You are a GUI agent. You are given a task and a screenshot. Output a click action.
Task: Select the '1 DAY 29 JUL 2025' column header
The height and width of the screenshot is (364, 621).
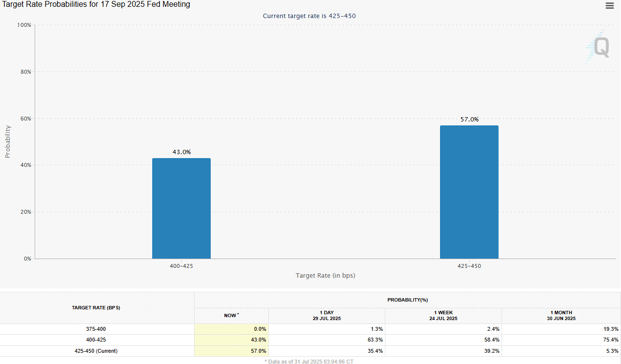click(x=326, y=316)
